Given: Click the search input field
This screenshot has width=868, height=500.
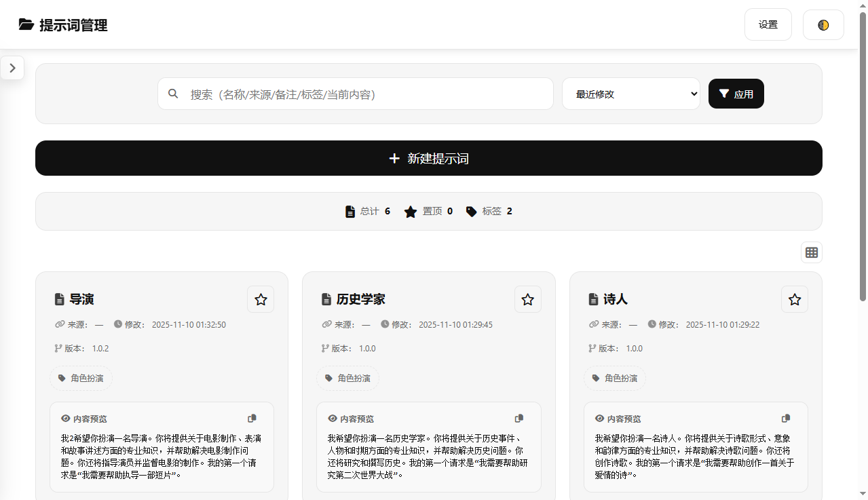Looking at the screenshot, I should click(x=355, y=94).
